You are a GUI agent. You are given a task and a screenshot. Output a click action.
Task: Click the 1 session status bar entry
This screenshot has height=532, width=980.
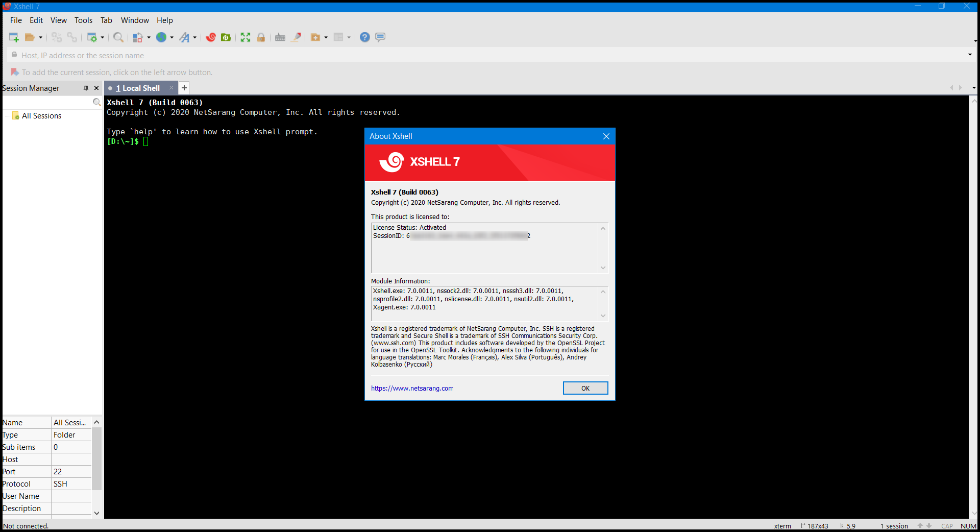tap(894, 526)
